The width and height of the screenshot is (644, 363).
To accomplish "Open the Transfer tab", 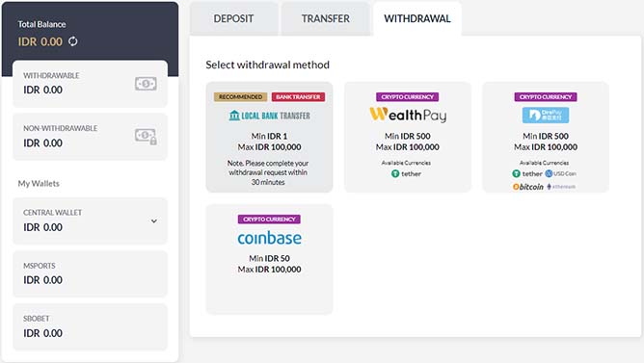I will 325,19.
